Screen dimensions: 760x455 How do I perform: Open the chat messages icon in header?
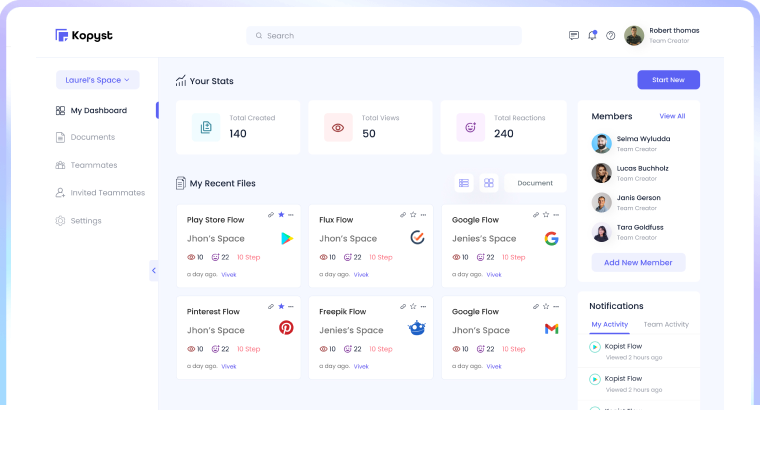point(574,35)
